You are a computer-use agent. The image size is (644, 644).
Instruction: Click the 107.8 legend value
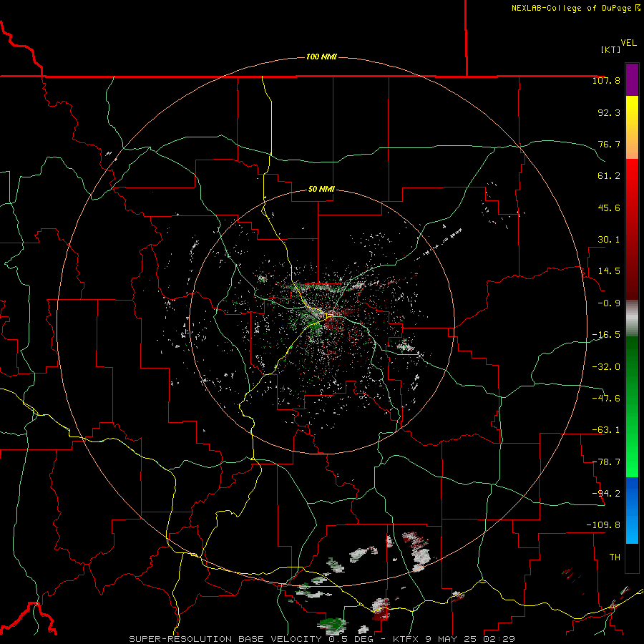(606, 80)
